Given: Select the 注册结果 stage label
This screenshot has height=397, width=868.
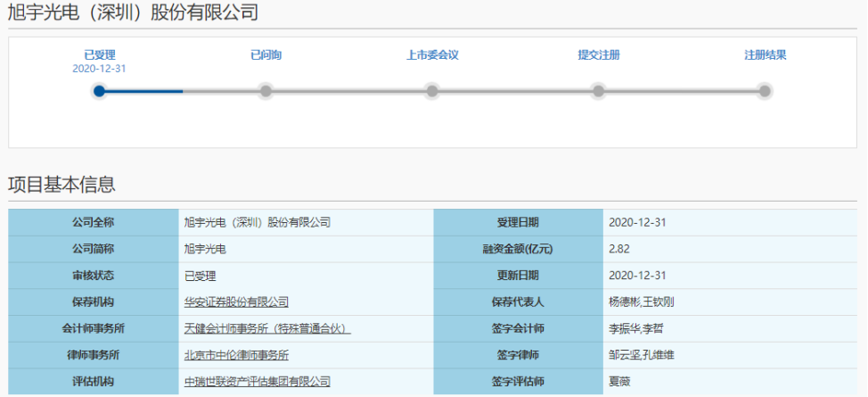Looking at the screenshot, I should pos(765,55).
